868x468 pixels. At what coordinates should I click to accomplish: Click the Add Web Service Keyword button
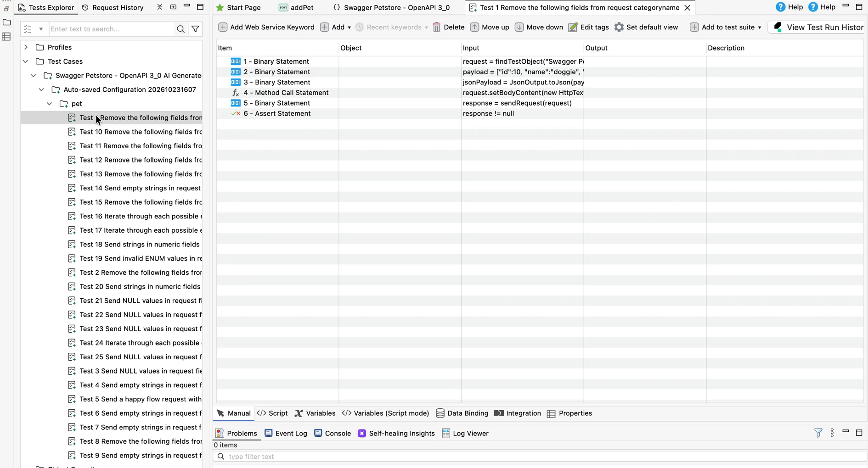266,27
